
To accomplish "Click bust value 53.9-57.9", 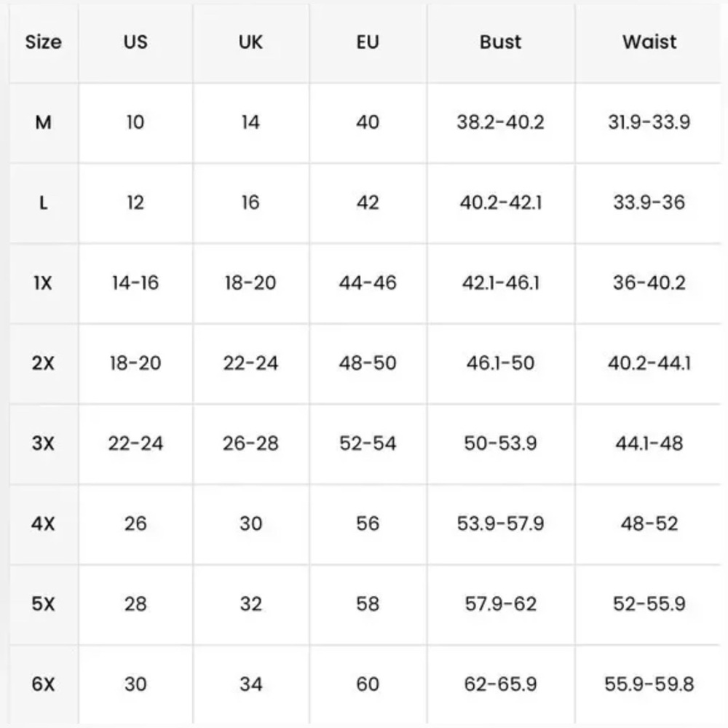I will pyautogui.click(x=501, y=523).
